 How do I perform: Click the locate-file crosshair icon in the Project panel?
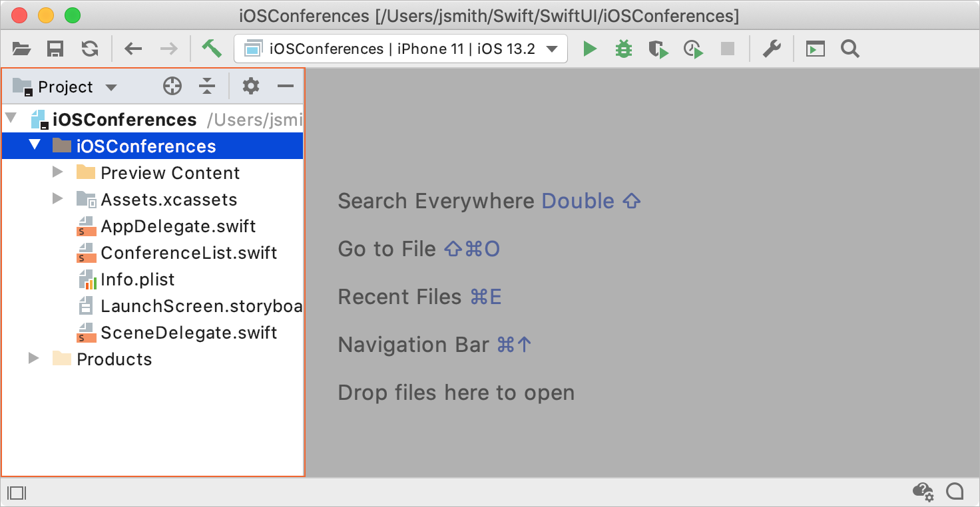pos(172,86)
